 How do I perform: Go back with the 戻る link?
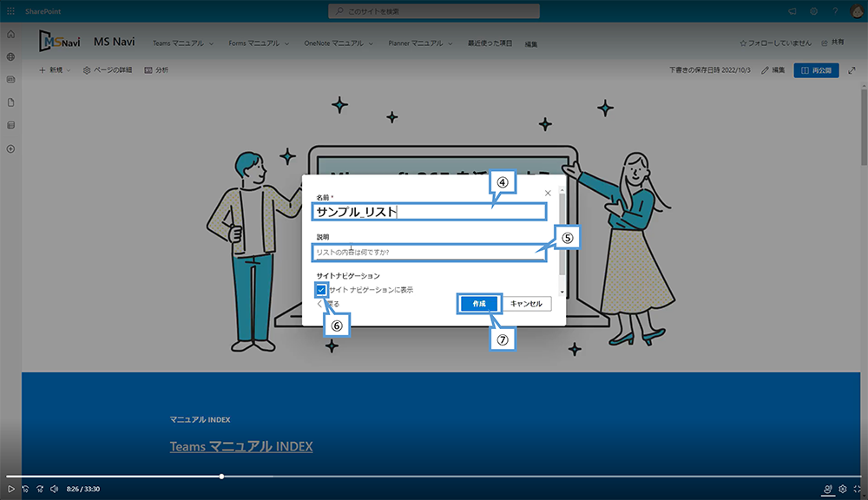[329, 304]
